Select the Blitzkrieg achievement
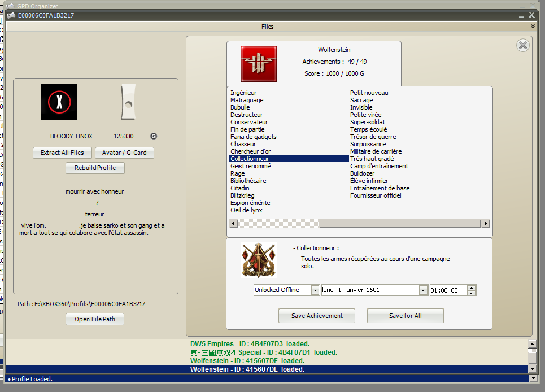Screen dimensions: 545x392 point(242,195)
